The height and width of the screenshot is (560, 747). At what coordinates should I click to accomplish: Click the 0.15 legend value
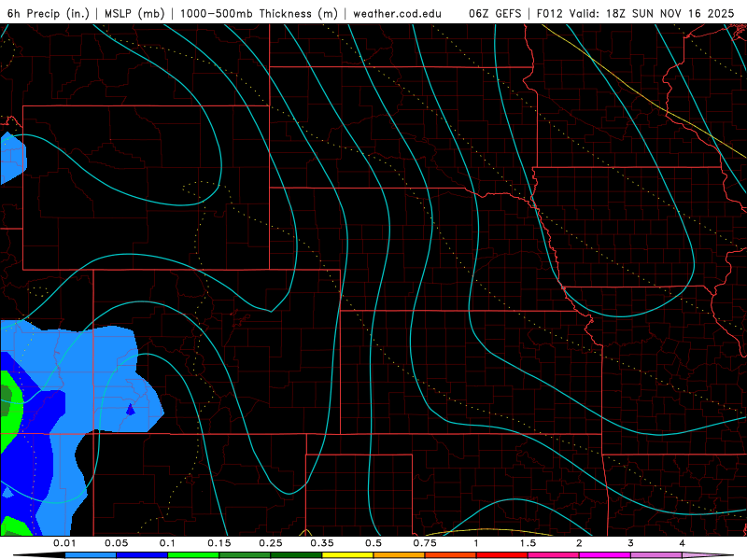(219, 543)
